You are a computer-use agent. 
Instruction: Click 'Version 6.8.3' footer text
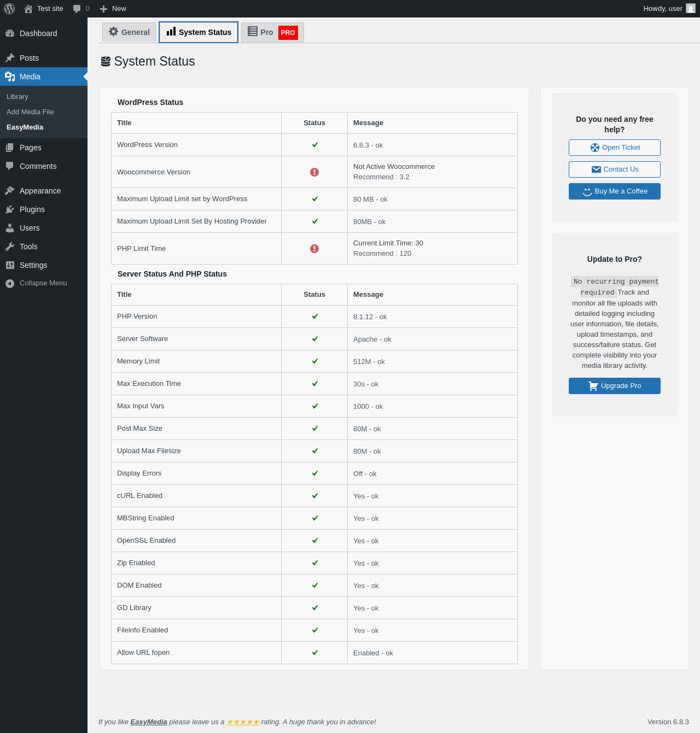(x=668, y=722)
